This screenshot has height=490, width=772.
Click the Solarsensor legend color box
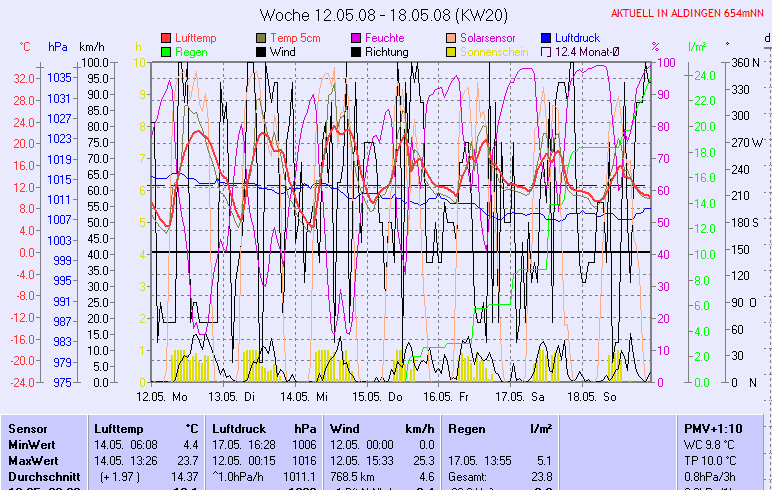coord(452,37)
